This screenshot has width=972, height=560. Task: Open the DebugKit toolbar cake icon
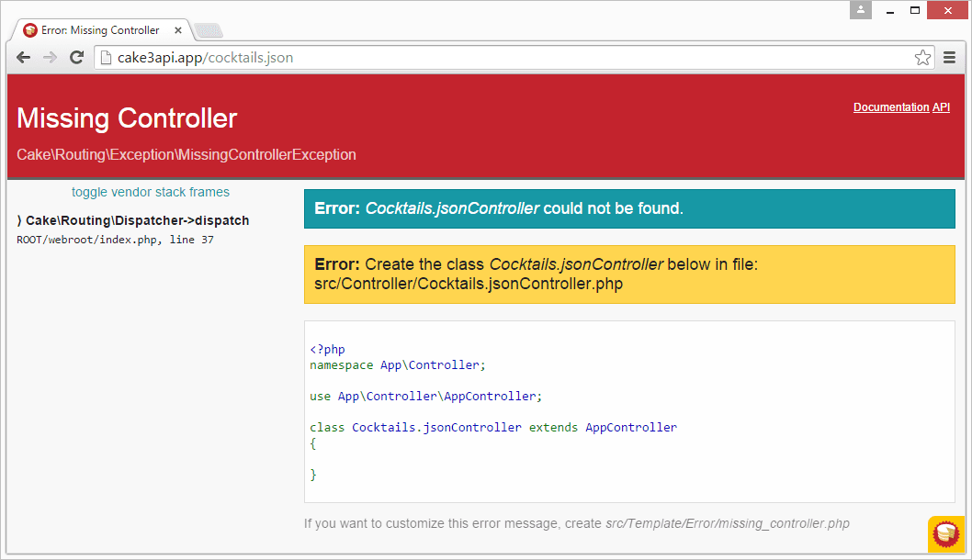point(945,533)
